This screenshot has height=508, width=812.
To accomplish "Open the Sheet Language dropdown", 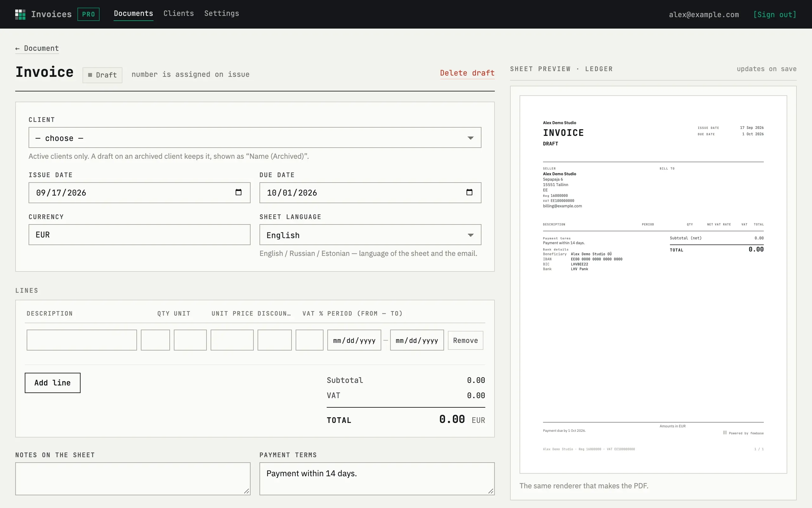I will click(x=370, y=235).
